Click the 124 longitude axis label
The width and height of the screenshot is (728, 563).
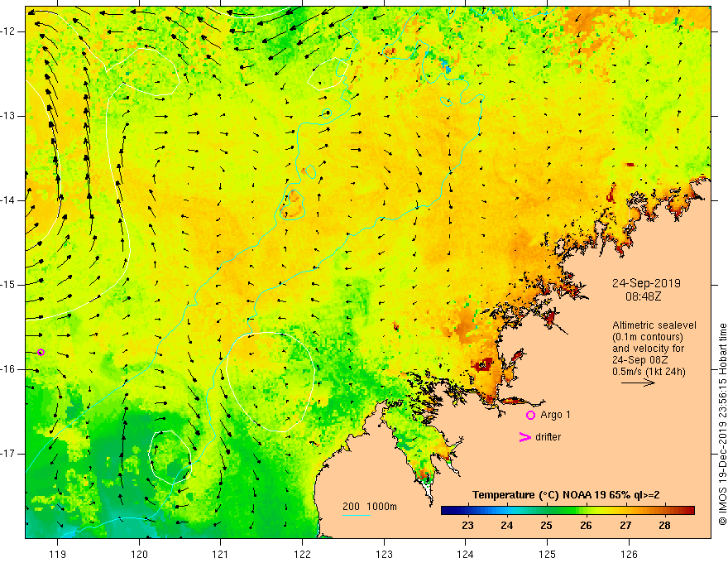[466, 554]
